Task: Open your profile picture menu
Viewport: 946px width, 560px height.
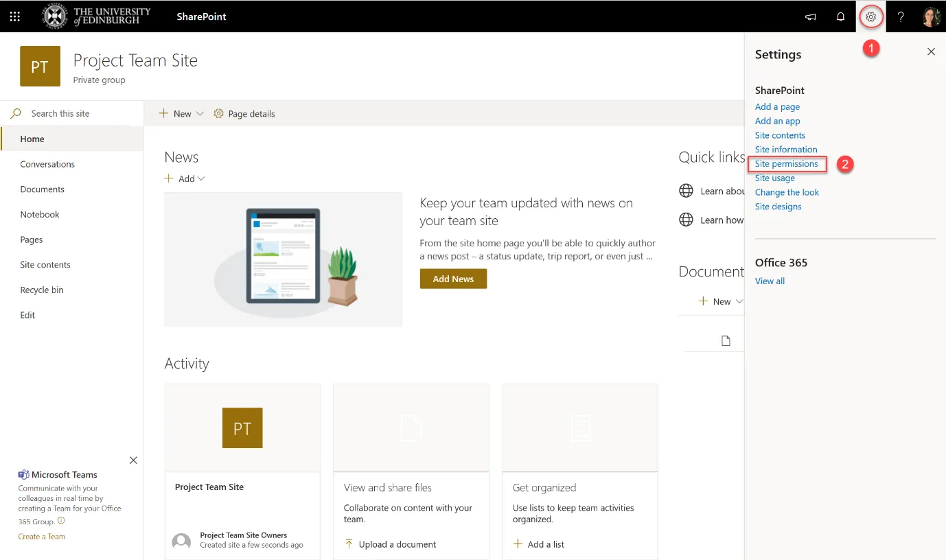Action: (931, 16)
